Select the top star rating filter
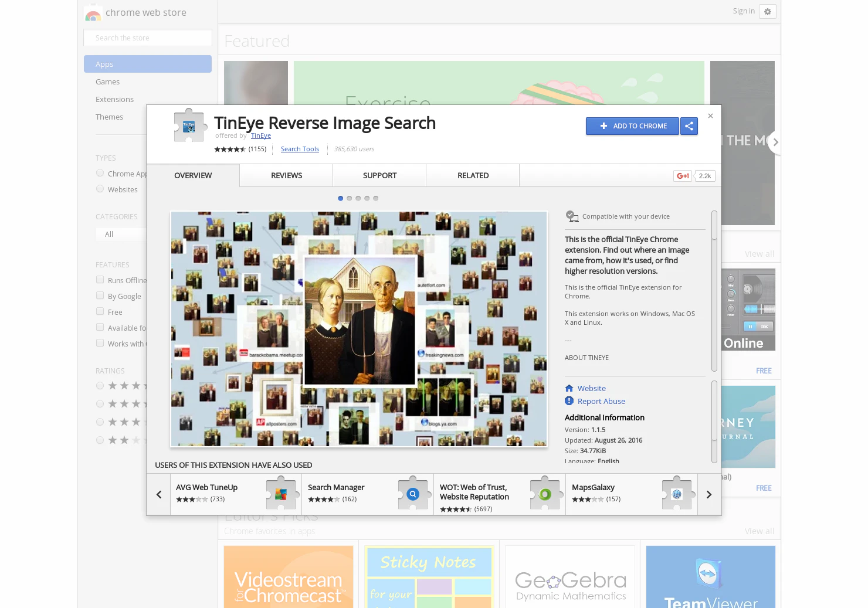This screenshot has height=608, width=868. (100, 385)
